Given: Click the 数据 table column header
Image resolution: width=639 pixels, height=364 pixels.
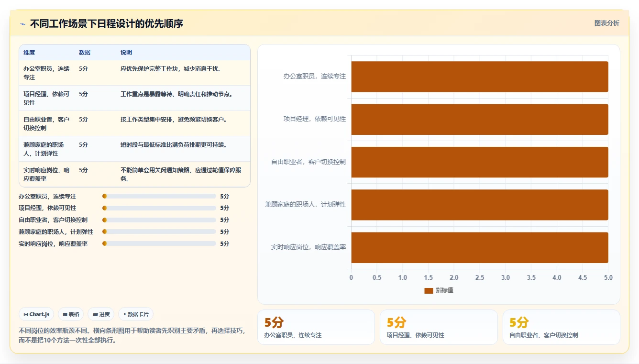Looking at the screenshot, I should point(85,52).
